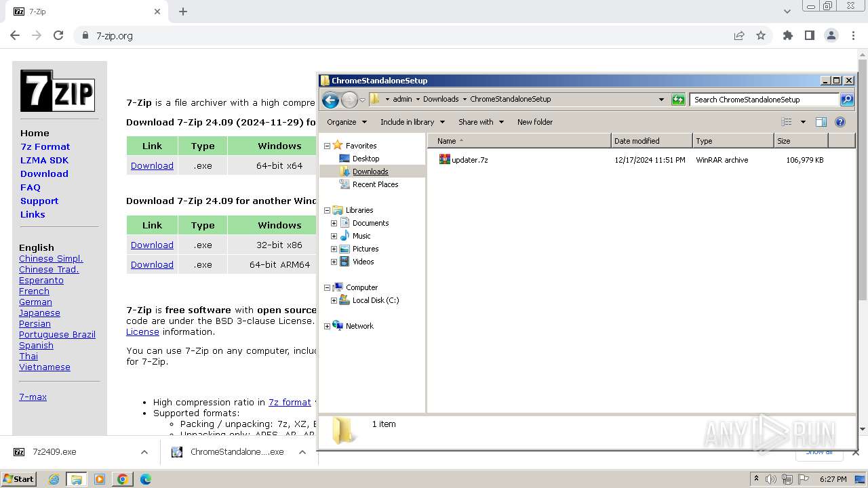Sort files by Date modified column
Image resolution: width=868 pixels, height=488 pixels.
point(652,141)
